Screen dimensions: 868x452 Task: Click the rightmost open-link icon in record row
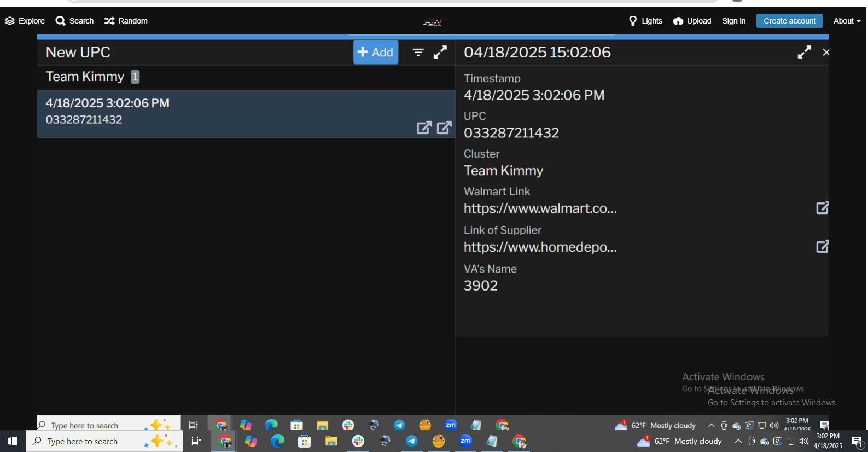coord(444,128)
